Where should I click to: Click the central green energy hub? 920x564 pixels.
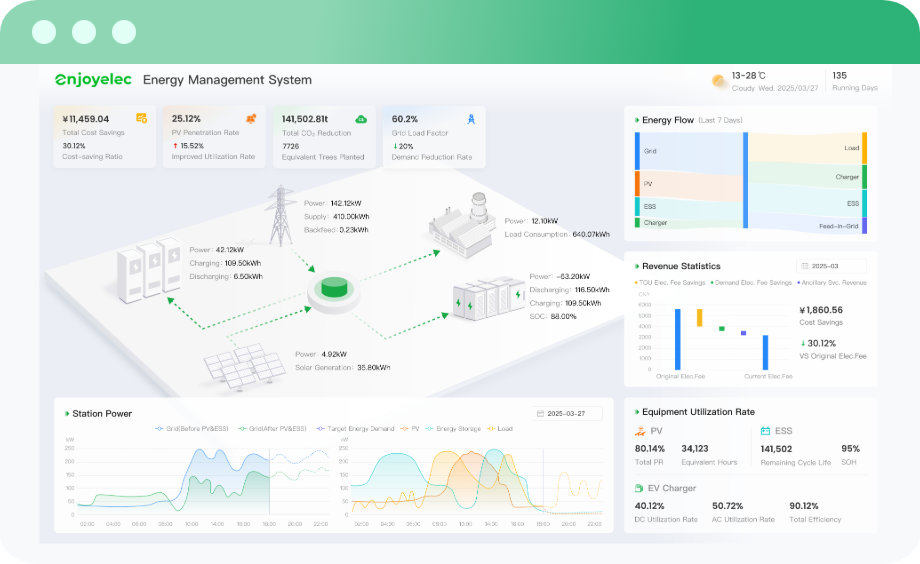(x=333, y=291)
